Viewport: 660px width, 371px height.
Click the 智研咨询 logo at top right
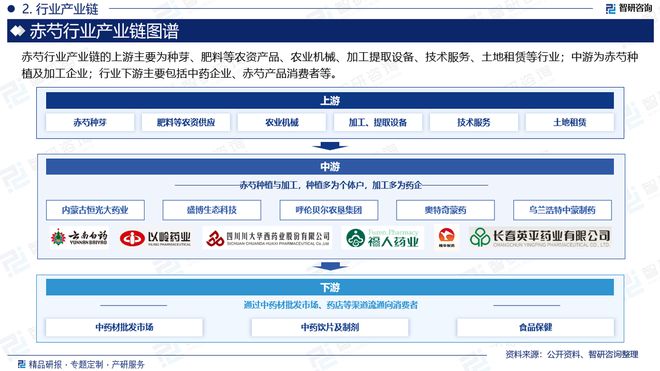click(x=629, y=8)
